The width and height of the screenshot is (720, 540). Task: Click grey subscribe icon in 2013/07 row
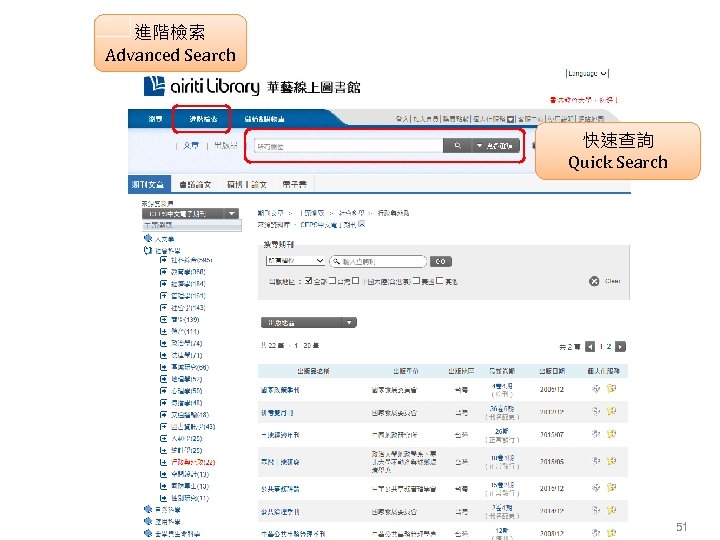pyautogui.click(x=596, y=434)
